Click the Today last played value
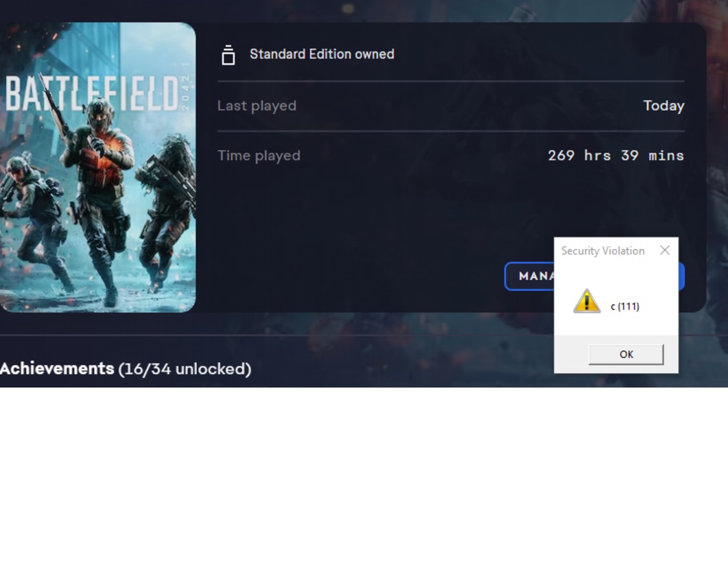 pos(664,106)
